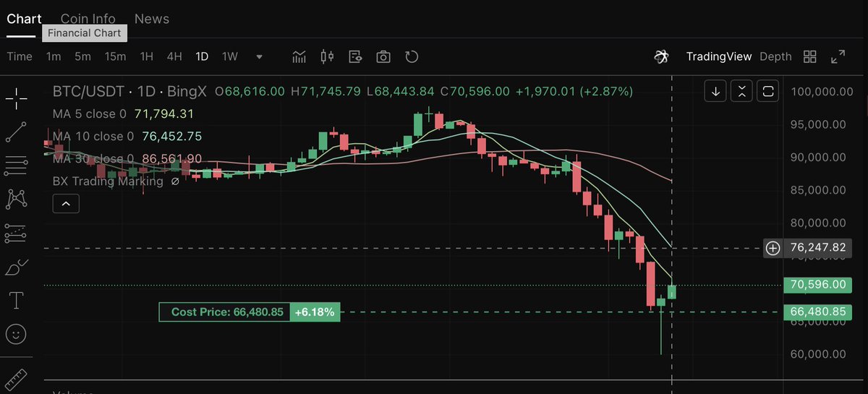Viewport: 868px width, 394px height.
Task: Open candlestick chart style selector
Action: coord(327,56)
